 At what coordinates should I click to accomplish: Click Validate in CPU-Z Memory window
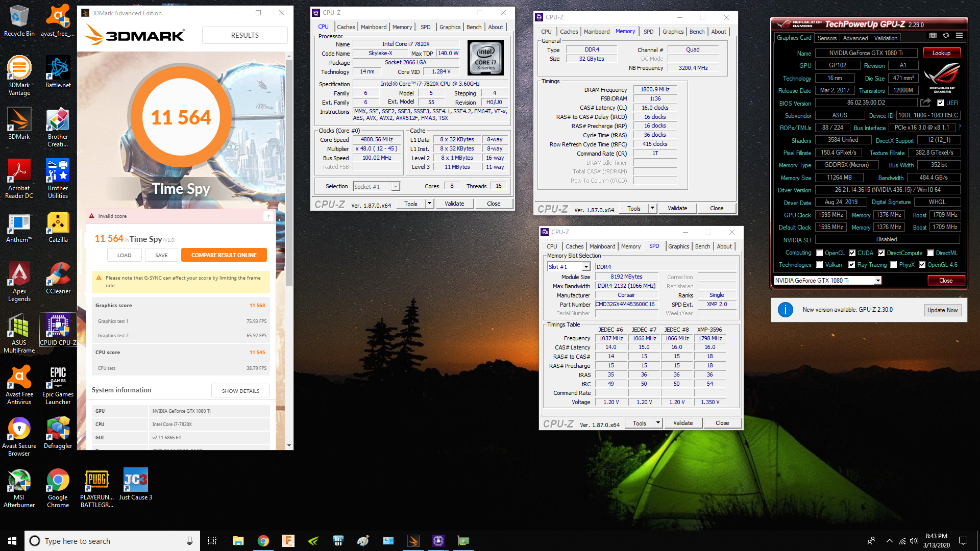tap(677, 208)
